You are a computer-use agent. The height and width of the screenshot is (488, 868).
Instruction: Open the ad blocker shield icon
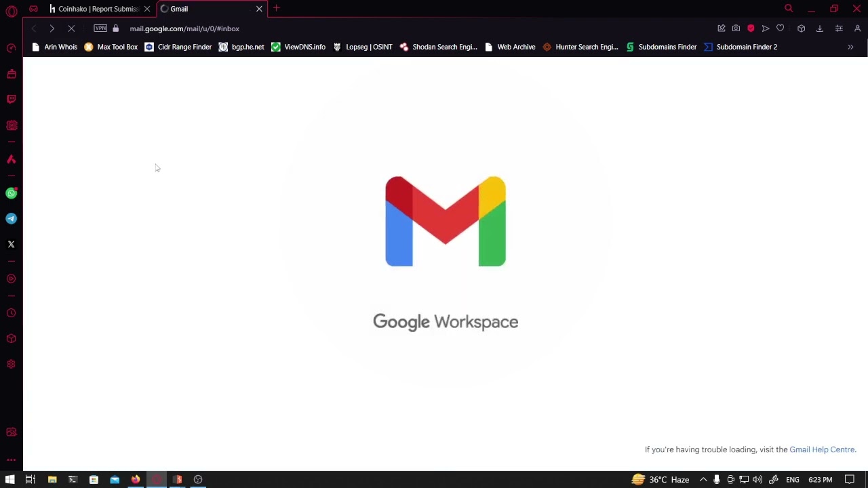(x=751, y=28)
